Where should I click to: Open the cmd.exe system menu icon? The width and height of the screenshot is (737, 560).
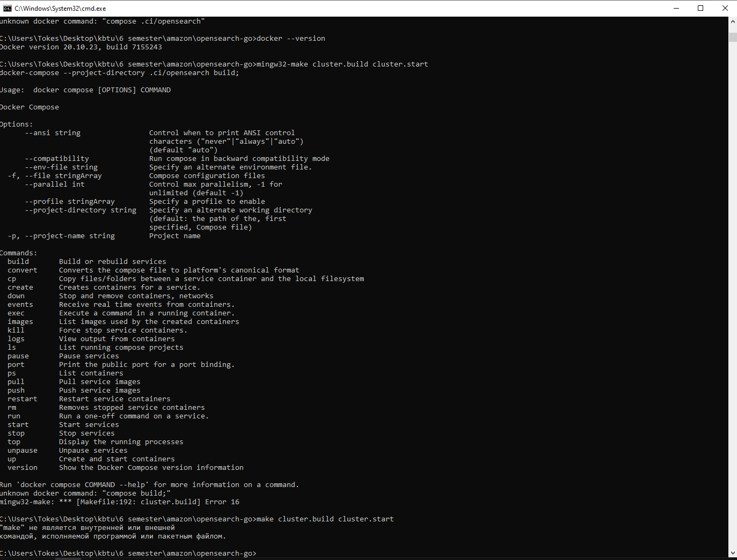pyautogui.click(x=7, y=8)
